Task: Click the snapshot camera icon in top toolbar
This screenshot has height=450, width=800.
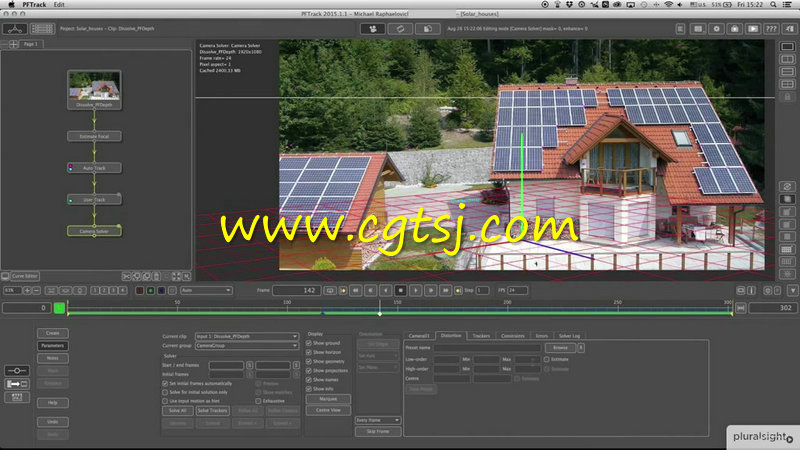Action: (x=735, y=29)
